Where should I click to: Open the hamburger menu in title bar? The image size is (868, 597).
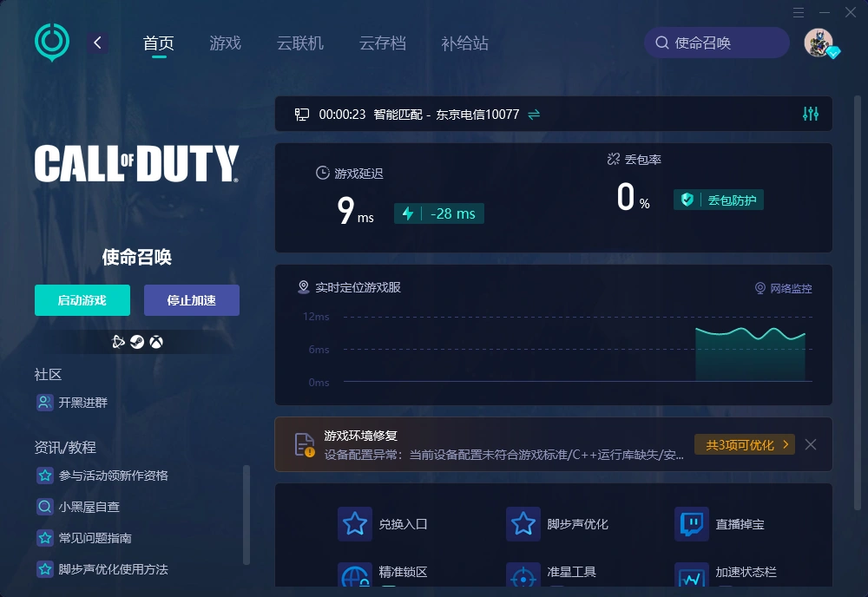tap(799, 12)
